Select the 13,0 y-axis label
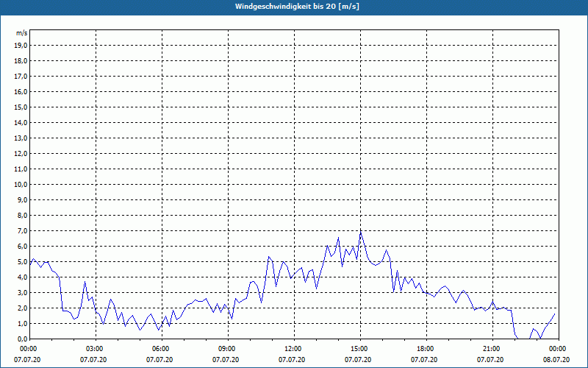The image size is (588, 368). coord(21,138)
